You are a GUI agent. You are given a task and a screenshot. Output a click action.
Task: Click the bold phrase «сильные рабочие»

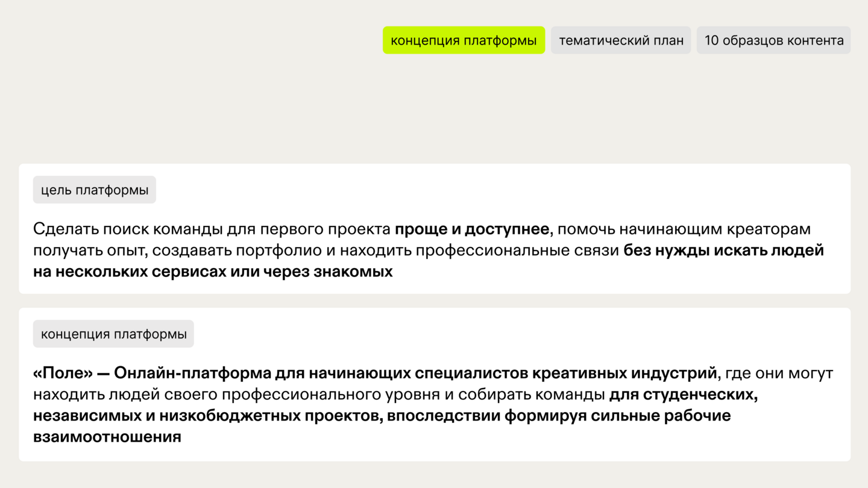661,416
